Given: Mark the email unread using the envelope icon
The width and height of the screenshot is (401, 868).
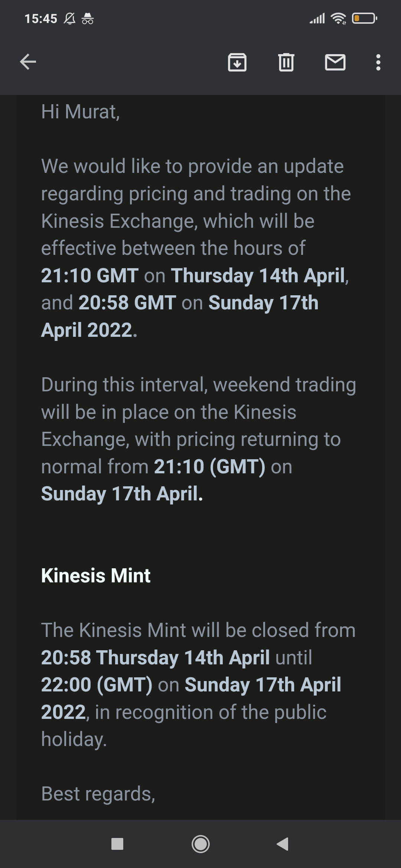Looking at the screenshot, I should (x=335, y=62).
